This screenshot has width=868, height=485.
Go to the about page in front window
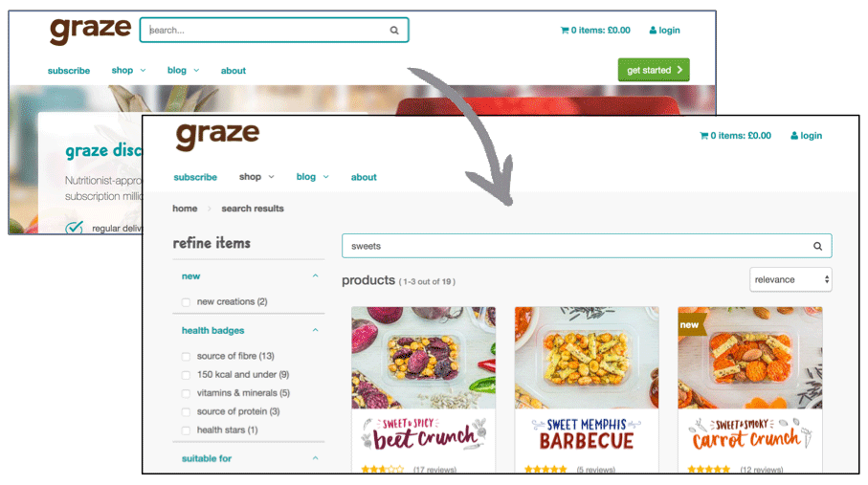(x=364, y=177)
